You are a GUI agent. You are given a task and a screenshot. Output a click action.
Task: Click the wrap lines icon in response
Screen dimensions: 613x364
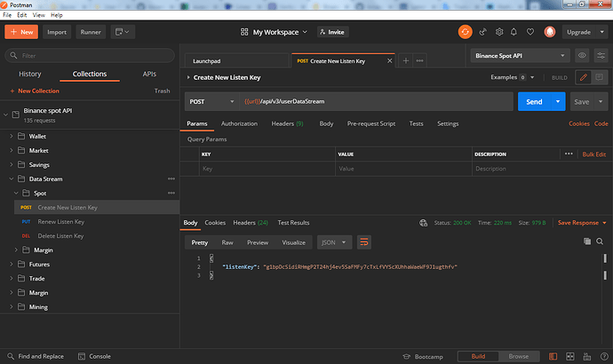(x=364, y=241)
